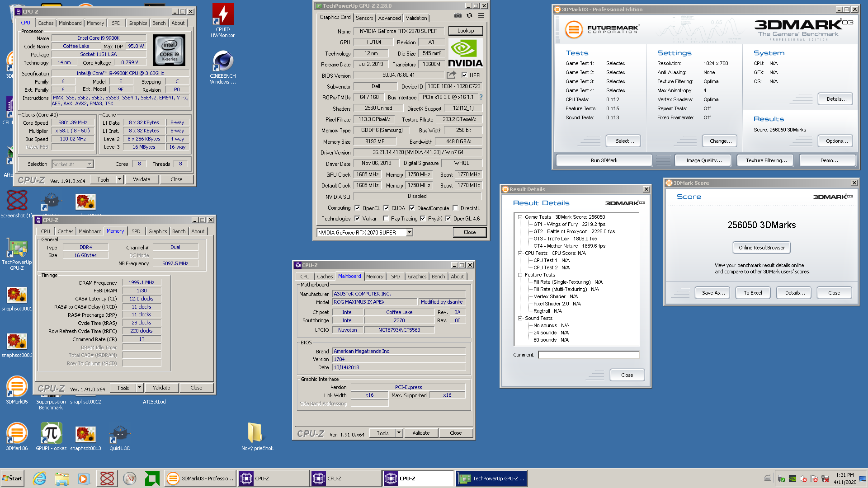
Task: Open Tools dropdown arrow in Mainboard CPU-Z window
Action: (x=399, y=433)
